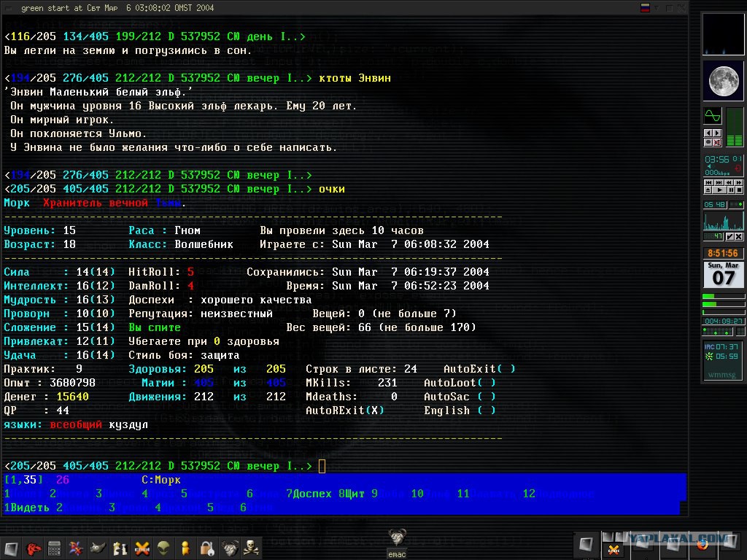Launch the GIMP Wilber icon
Image resolution: width=747 pixels, height=560 pixels.
click(98, 548)
